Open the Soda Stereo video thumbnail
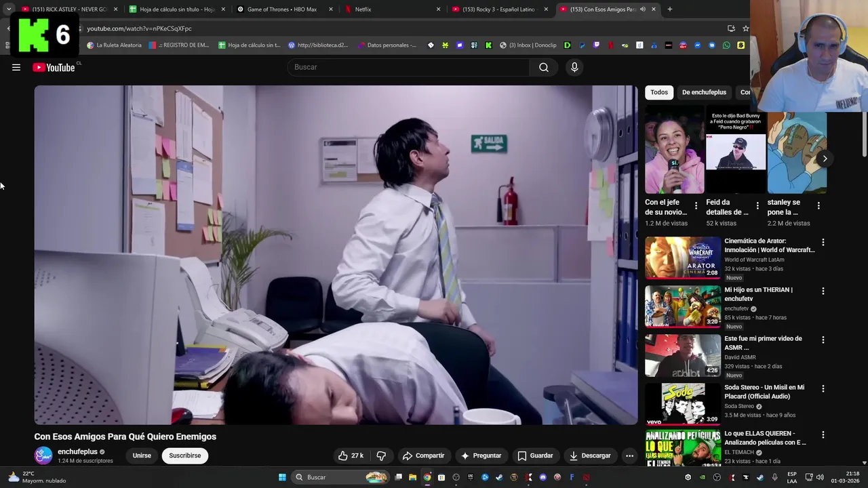 pos(683,404)
